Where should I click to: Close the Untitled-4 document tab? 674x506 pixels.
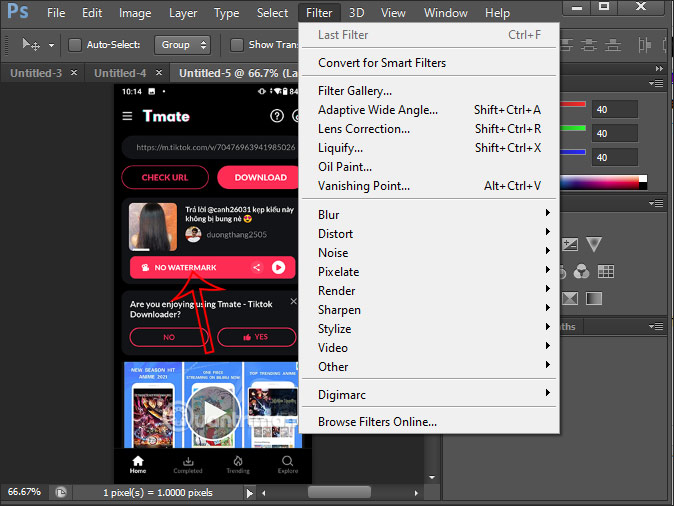(x=159, y=73)
